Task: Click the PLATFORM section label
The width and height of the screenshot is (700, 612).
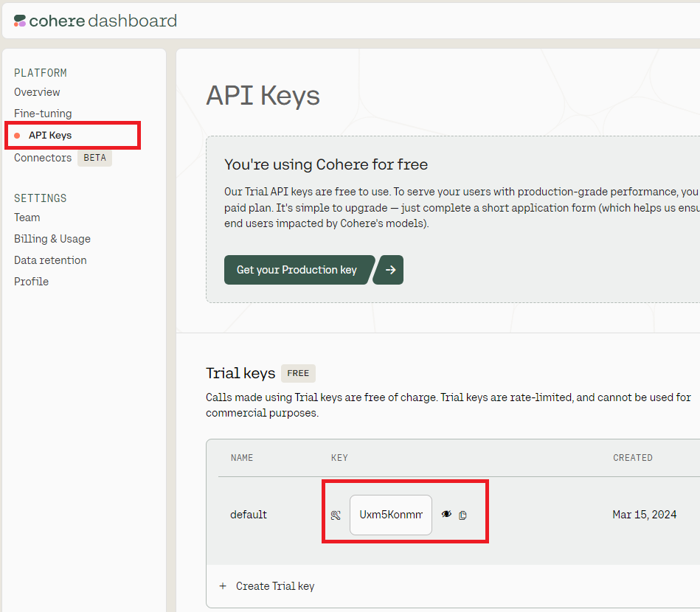Action: [41, 73]
